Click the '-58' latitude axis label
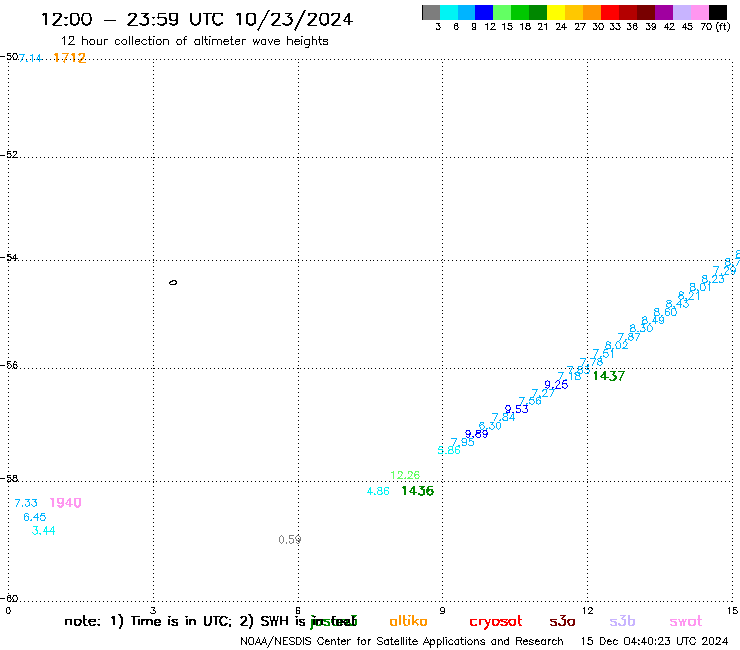This screenshot has width=740, height=650. click(x=9, y=478)
